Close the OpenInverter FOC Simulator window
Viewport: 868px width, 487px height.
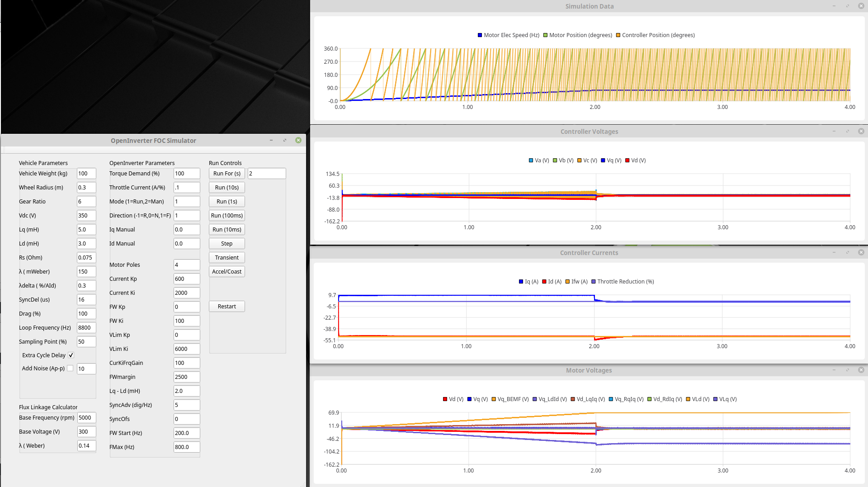coord(298,140)
